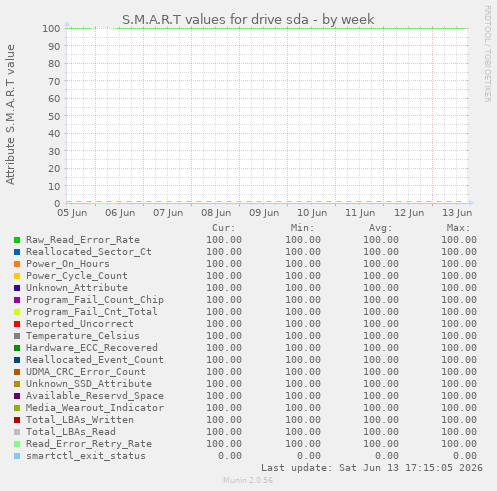The image size is (497, 491).
Task: Click the 13 Jun x-axis label
Action: 457,213
